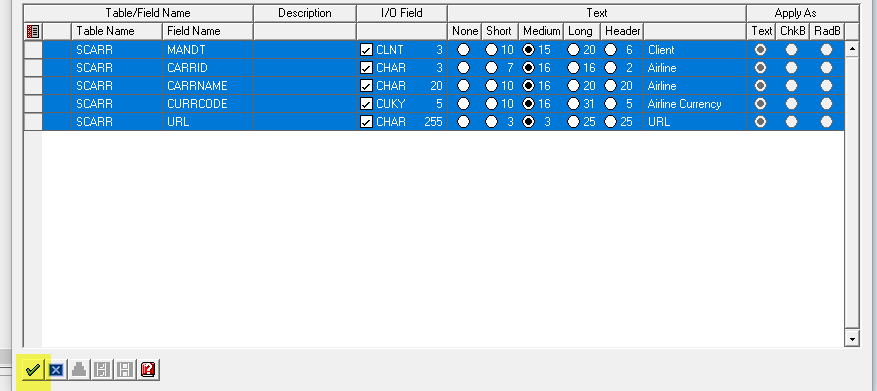Click the scrollbar down arrow

(x=852, y=338)
